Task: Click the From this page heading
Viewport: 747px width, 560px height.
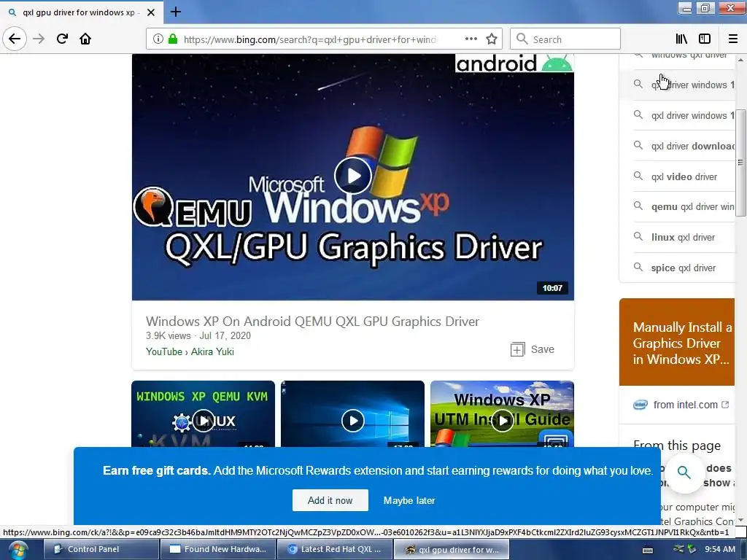Action: (x=676, y=446)
